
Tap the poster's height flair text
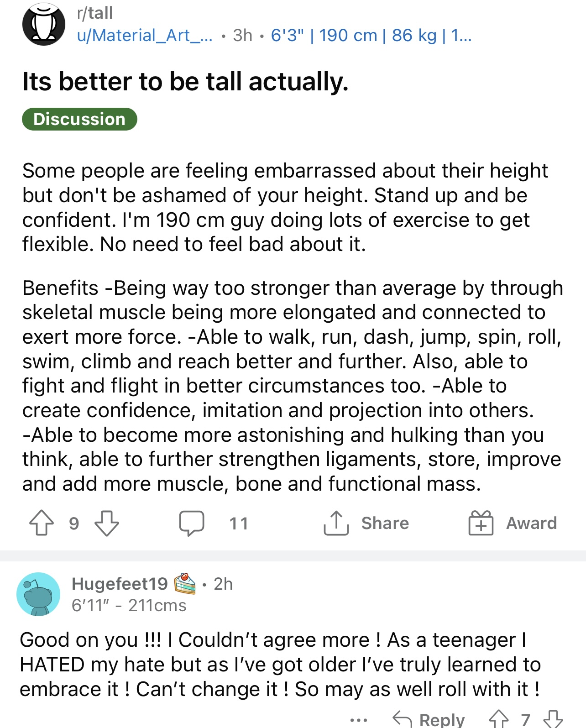[371, 35]
